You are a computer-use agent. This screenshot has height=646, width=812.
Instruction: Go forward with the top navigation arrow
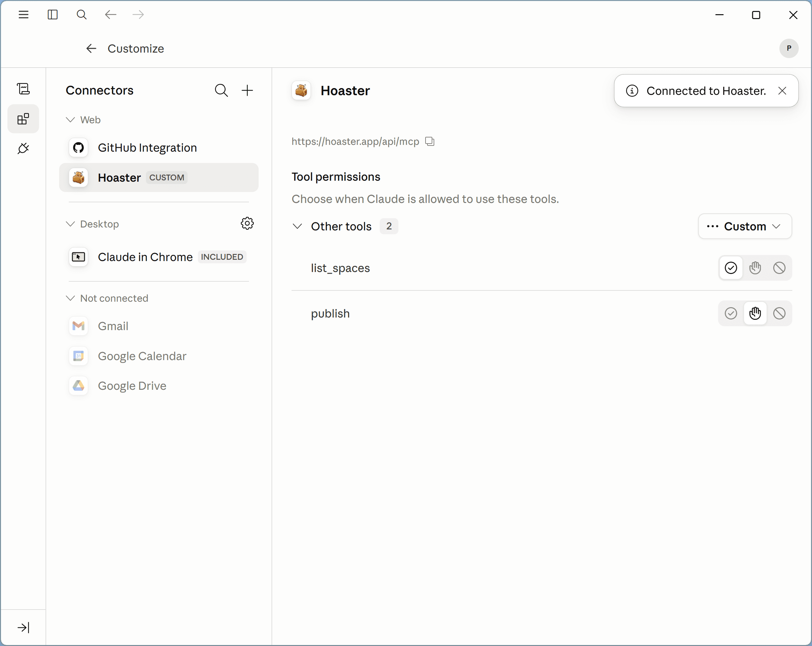pyautogui.click(x=138, y=15)
